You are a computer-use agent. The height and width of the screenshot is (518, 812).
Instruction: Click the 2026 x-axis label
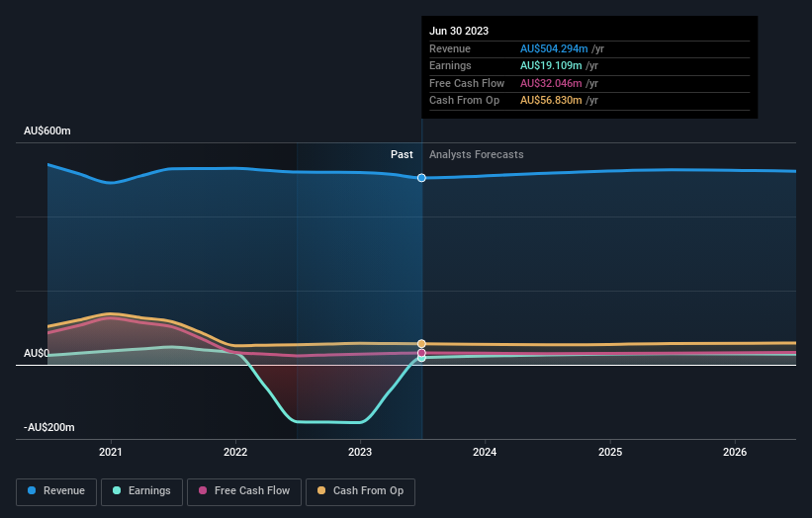click(735, 453)
